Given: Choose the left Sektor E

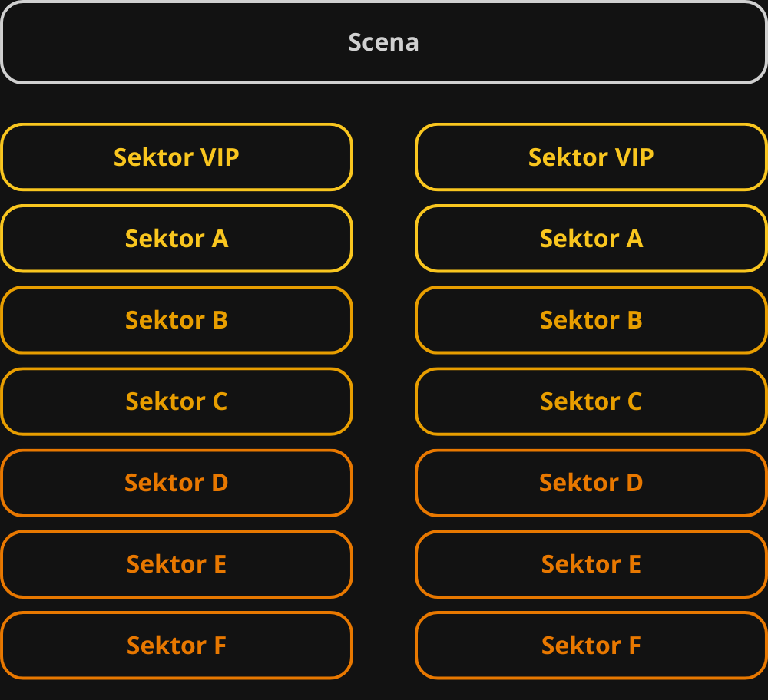Looking at the screenshot, I should click(x=177, y=564).
